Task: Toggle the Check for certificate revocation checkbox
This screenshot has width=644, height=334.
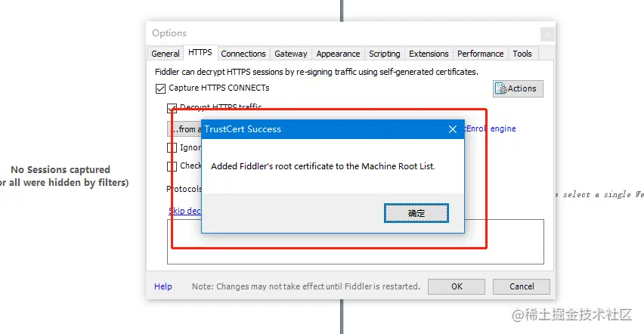Action: click(172, 166)
